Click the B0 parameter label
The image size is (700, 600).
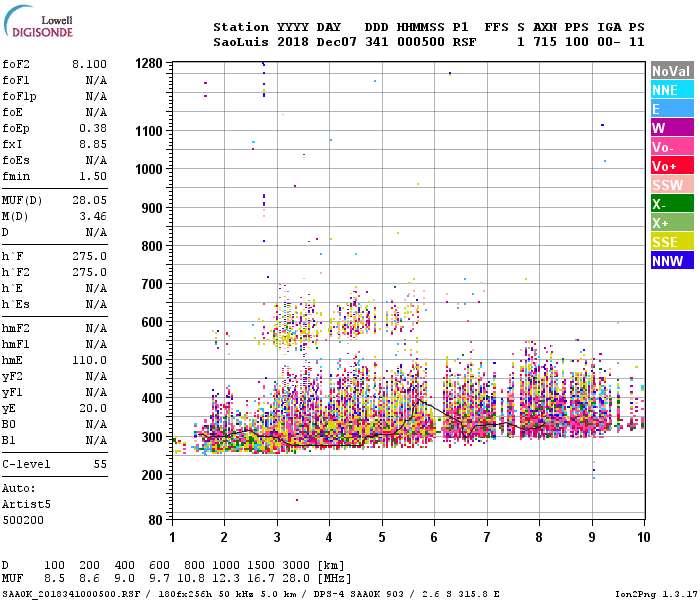(8, 424)
